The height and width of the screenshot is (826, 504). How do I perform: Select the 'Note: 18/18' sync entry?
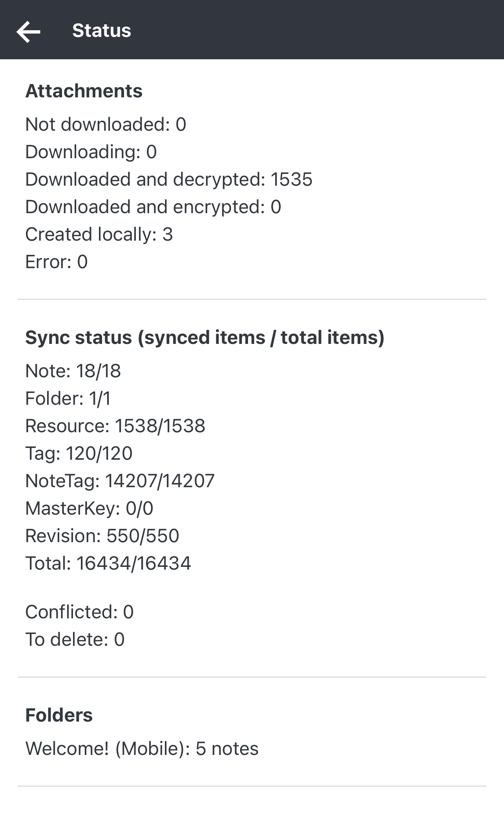pyautogui.click(x=74, y=370)
